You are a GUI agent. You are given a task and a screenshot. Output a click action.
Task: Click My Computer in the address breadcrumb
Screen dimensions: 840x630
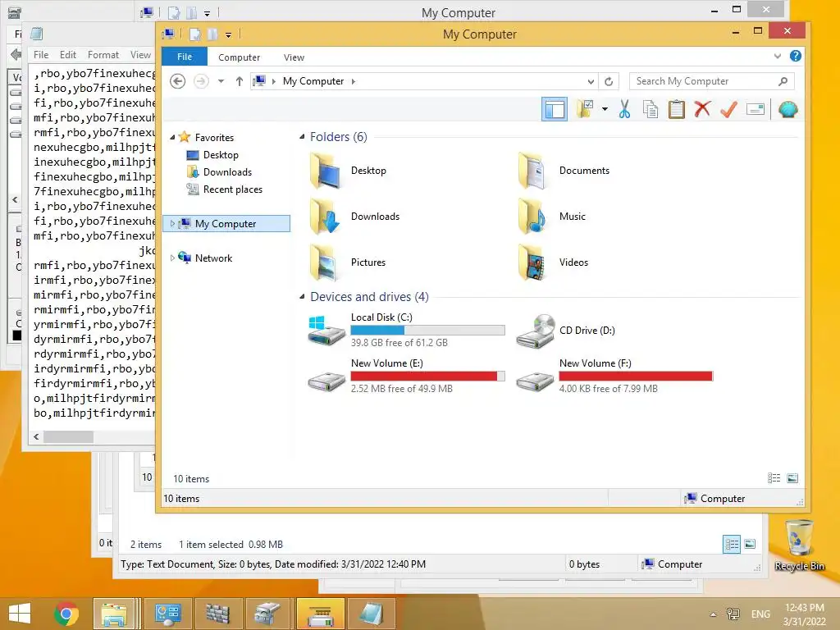[313, 81]
